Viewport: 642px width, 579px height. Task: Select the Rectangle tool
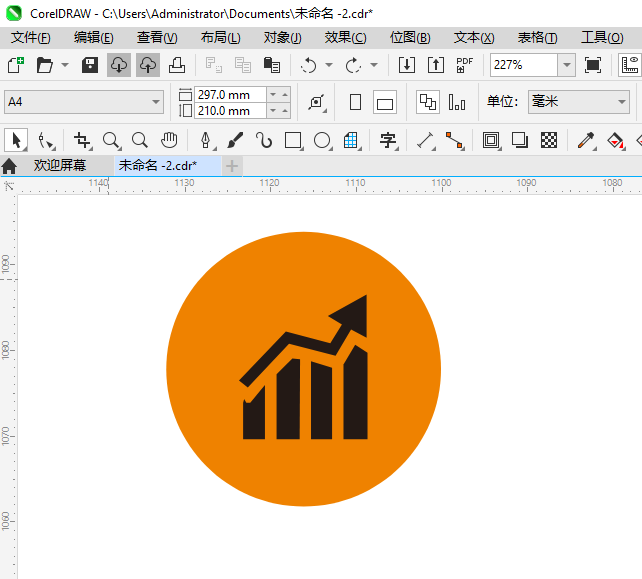[293, 140]
